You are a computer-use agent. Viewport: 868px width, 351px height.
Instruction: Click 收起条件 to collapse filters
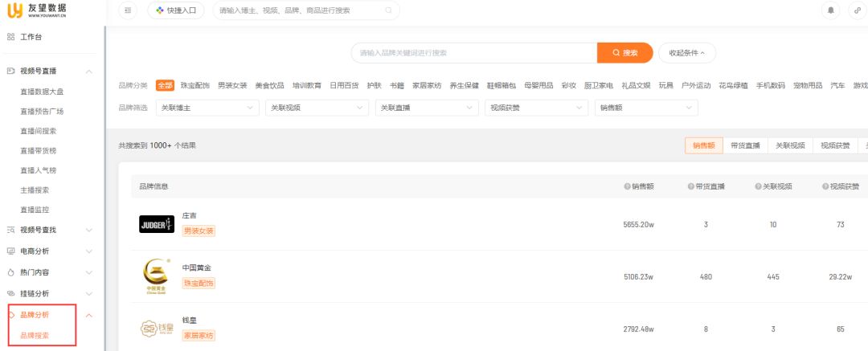[687, 52]
